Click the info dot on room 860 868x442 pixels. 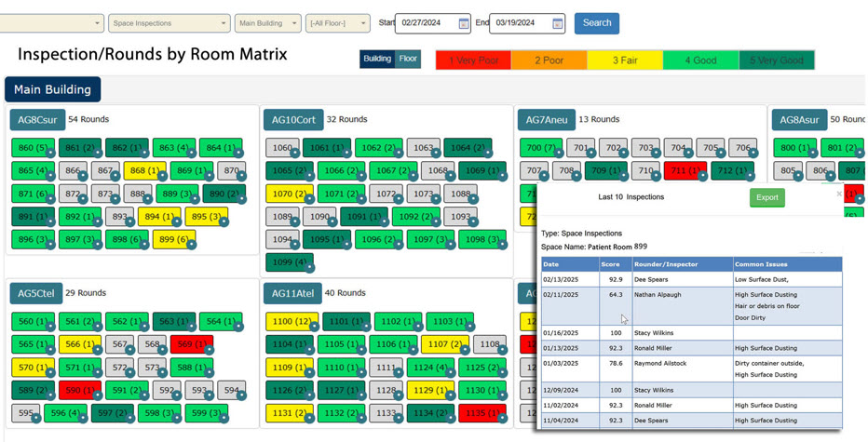52,154
